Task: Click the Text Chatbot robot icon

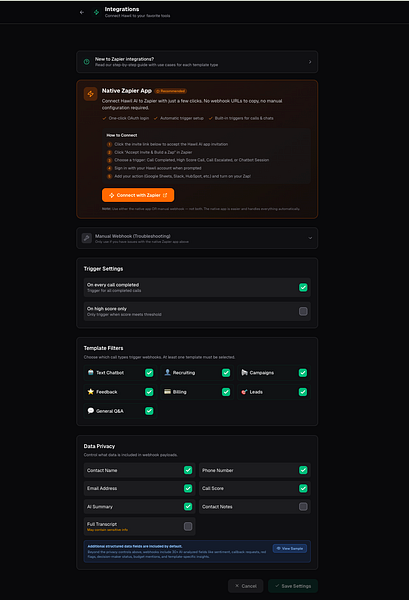Action: click(x=91, y=372)
